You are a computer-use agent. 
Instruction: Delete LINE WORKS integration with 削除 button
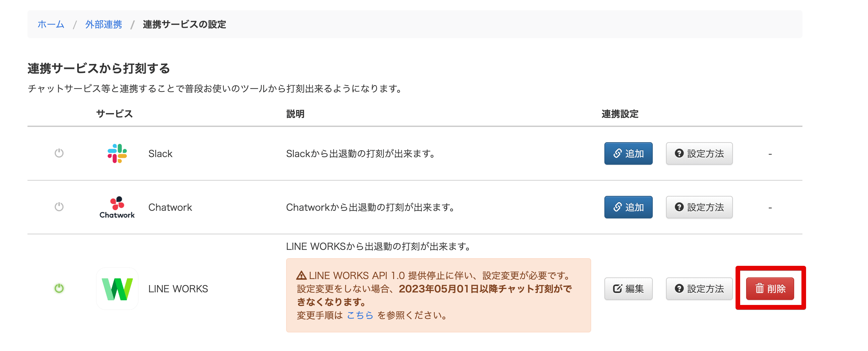(x=770, y=289)
